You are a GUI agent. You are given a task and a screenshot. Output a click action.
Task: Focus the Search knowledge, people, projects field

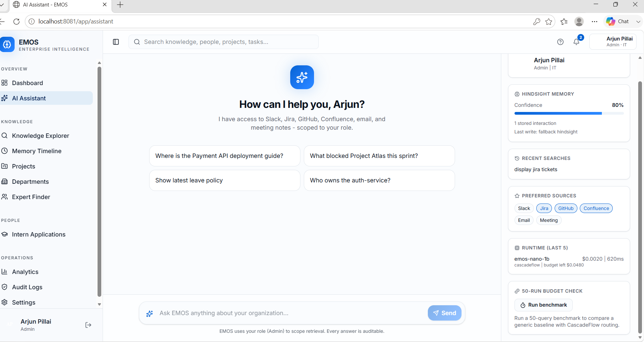(224, 42)
